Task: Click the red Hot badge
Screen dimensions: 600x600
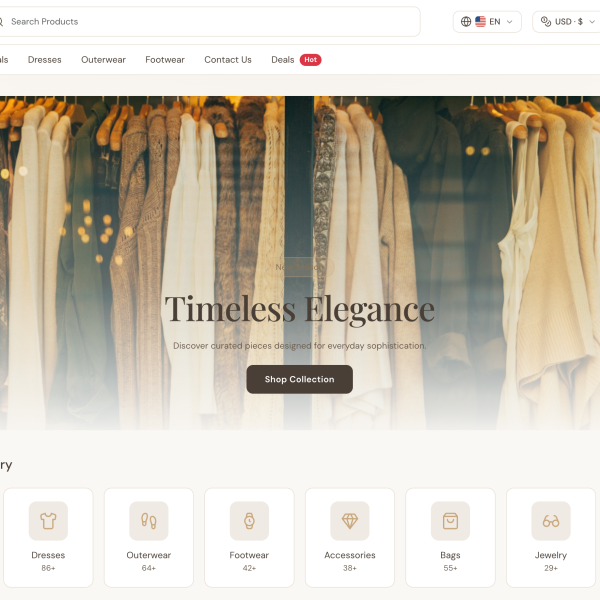Action: (x=311, y=60)
